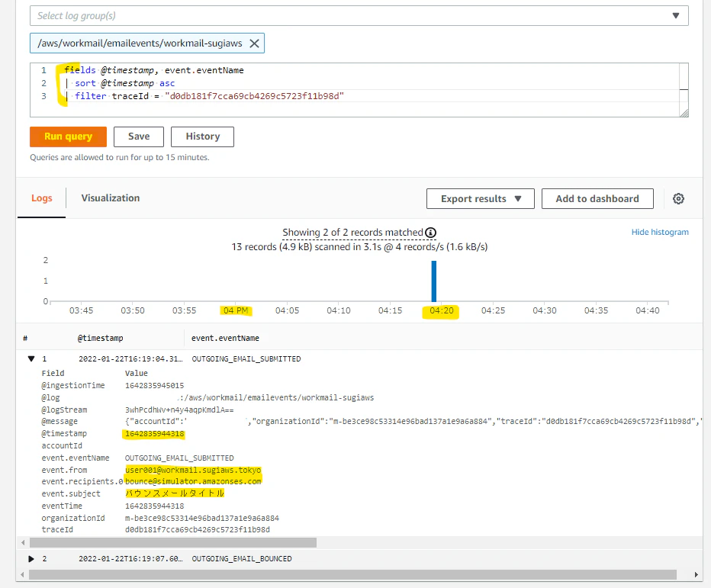Click the traceId value in record details
711x588 pixels.
[x=198, y=529]
